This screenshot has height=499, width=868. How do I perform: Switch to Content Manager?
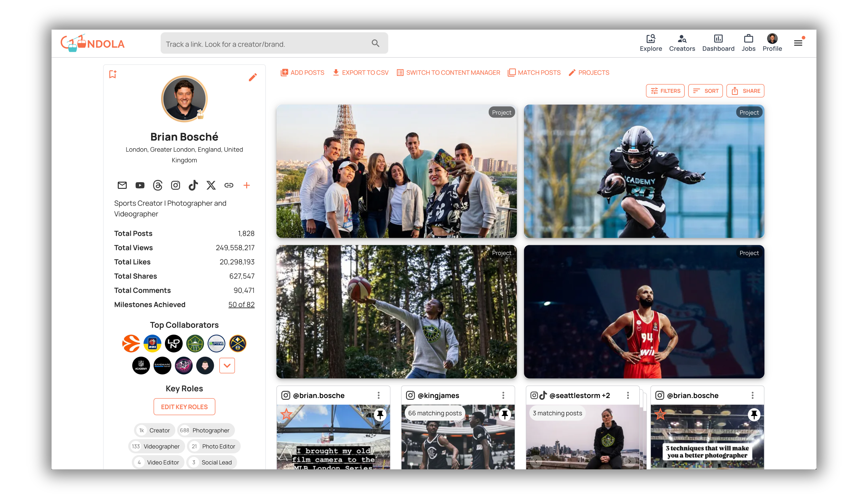pos(448,73)
